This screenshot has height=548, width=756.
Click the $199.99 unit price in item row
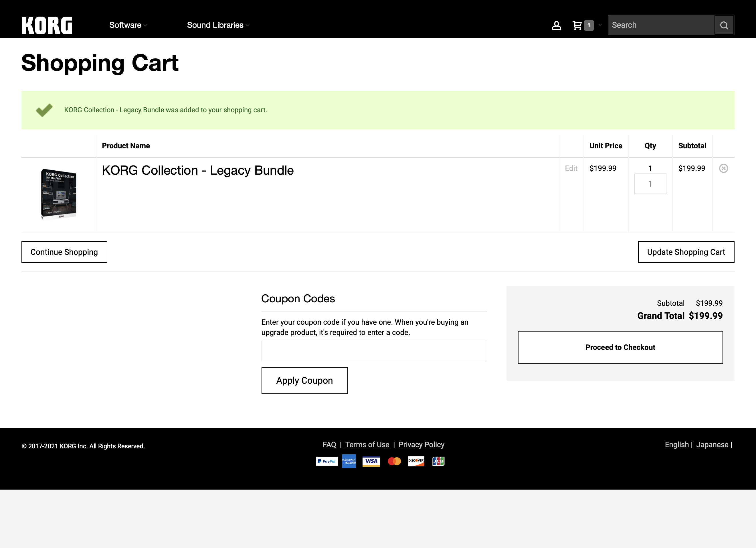603,168
